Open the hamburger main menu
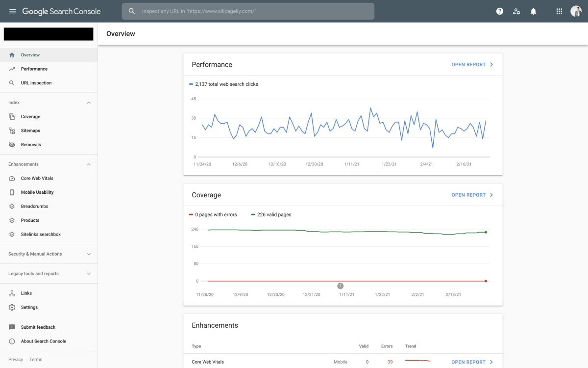588x368 pixels. coord(12,11)
